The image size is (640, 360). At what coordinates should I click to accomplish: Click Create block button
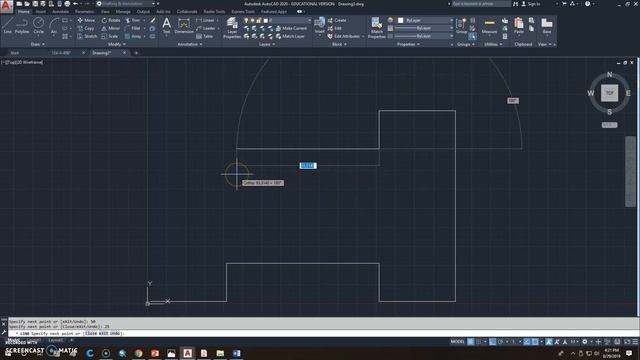(x=337, y=20)
